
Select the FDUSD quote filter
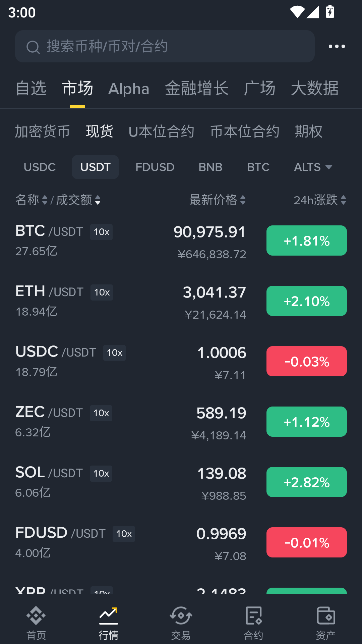[x=155, y=167]
